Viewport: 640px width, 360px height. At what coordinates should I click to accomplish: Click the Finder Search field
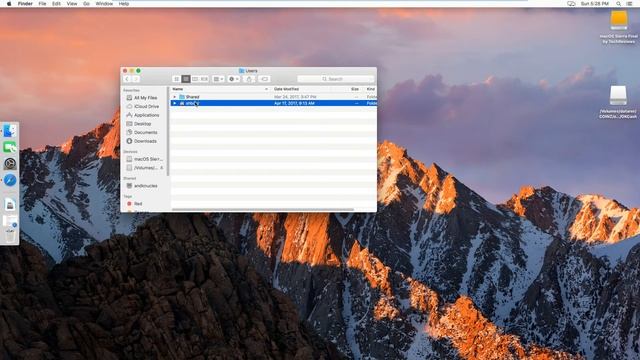point(336,79)
